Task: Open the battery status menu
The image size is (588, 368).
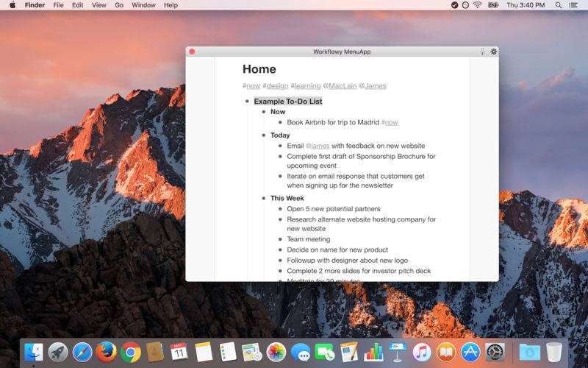Action: tap(492, 5)
